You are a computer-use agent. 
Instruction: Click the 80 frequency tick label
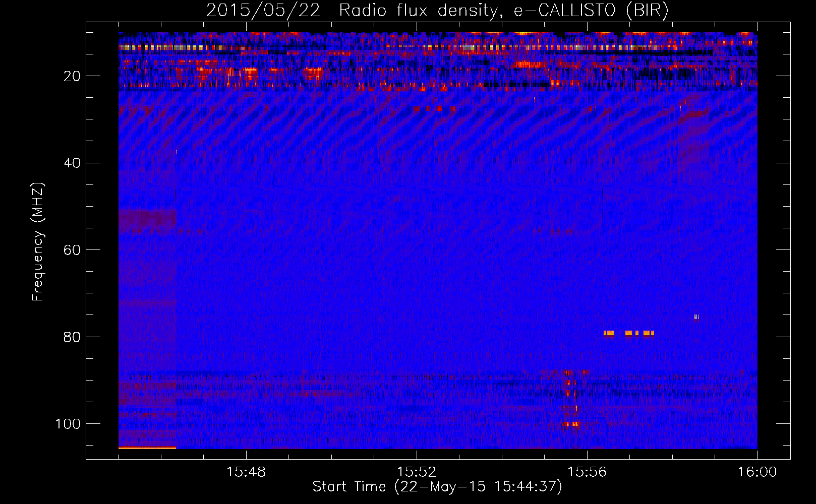(73, 337)
